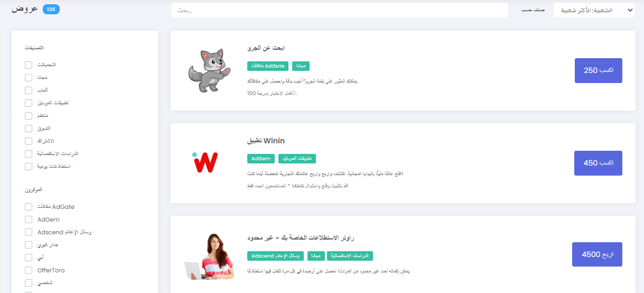Open the ابحث عن الجرو offer title
Viewport: 644px width, 293px height.
[266, 48]
